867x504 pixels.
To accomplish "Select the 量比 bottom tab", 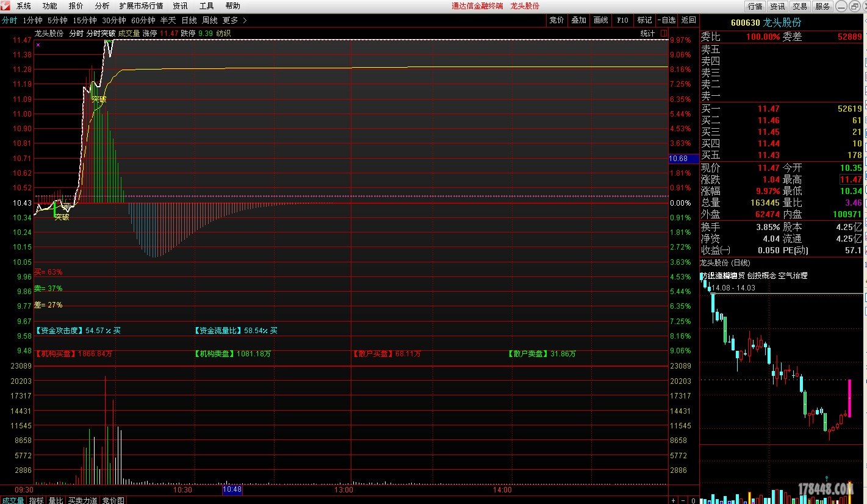I will 56,500.
